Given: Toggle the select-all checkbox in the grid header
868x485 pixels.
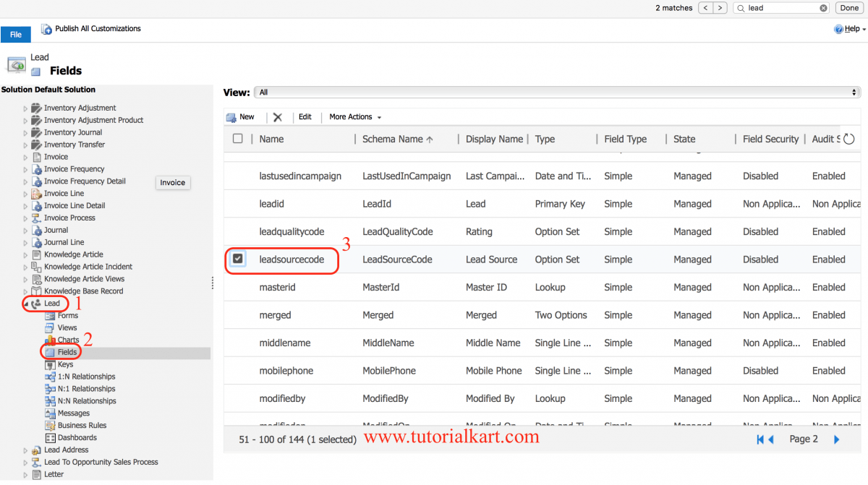Looking at the screenshot, I should [238, 139].
